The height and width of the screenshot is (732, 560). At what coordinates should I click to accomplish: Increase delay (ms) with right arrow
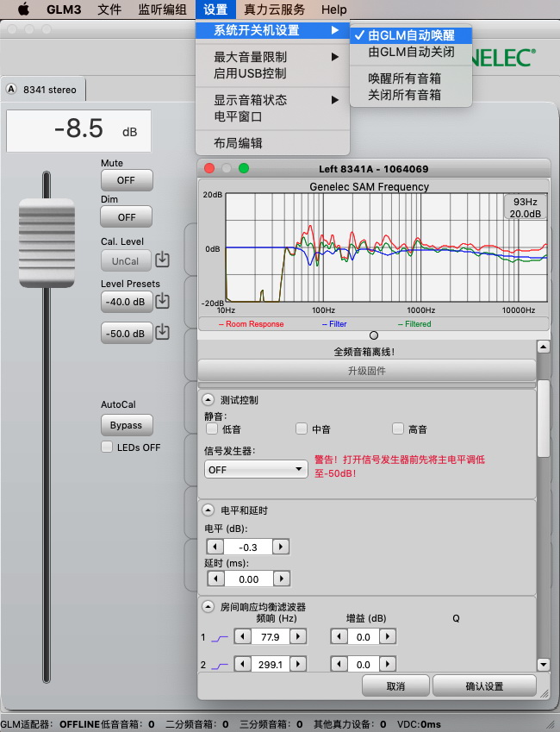click(282, 579)
